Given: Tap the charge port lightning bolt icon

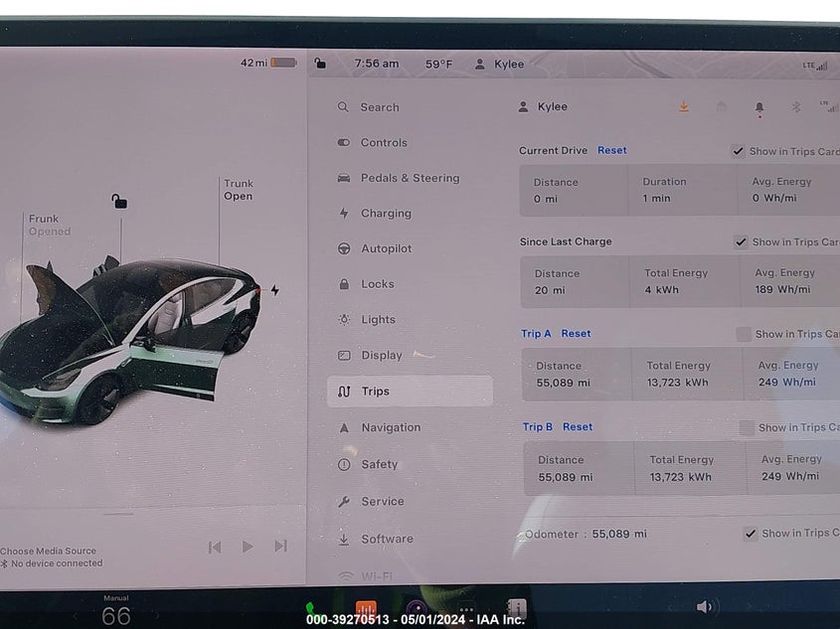Looking at the screenshot, I should point(275,290).
